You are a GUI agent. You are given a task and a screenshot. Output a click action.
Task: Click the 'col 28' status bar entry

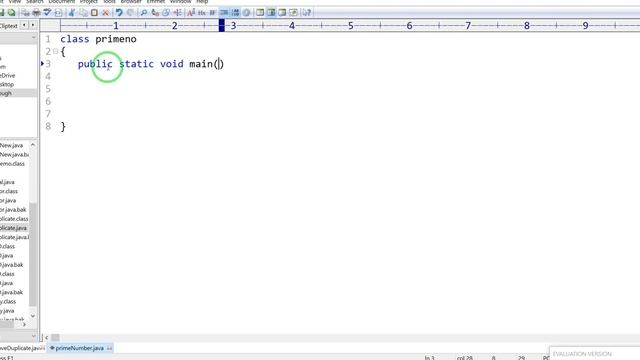tap(464, 358)
